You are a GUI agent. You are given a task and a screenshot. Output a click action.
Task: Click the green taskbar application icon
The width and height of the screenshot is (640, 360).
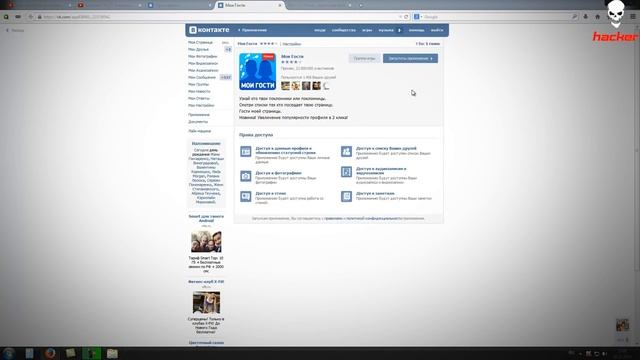click(91, 353)
